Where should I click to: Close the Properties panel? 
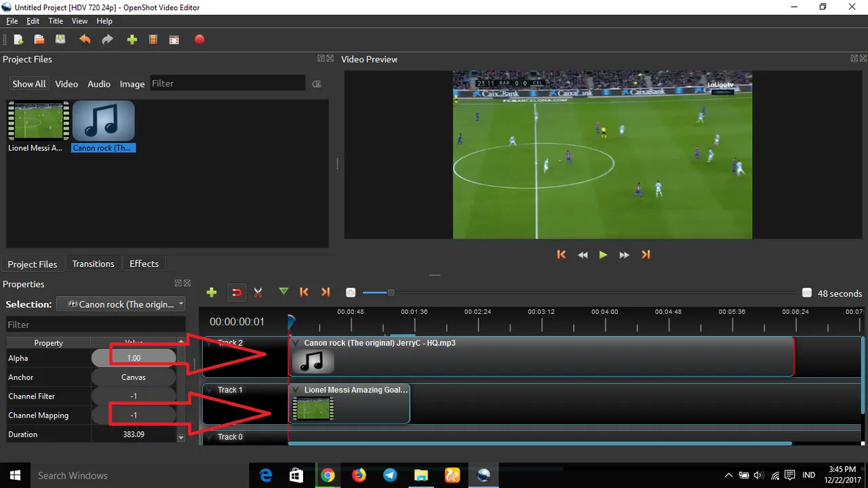point(187,283)
